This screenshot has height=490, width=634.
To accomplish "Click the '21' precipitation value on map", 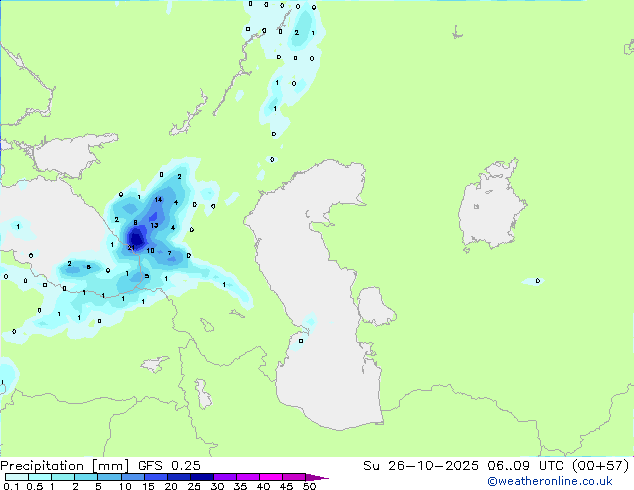I will tap(131, 247).
